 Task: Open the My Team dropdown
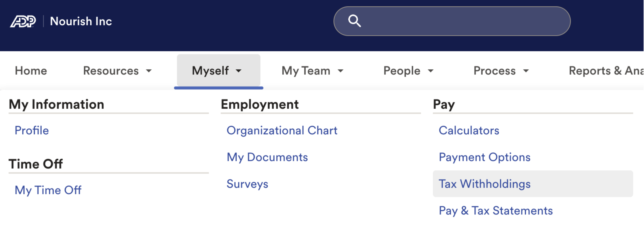tap(312, 71)
